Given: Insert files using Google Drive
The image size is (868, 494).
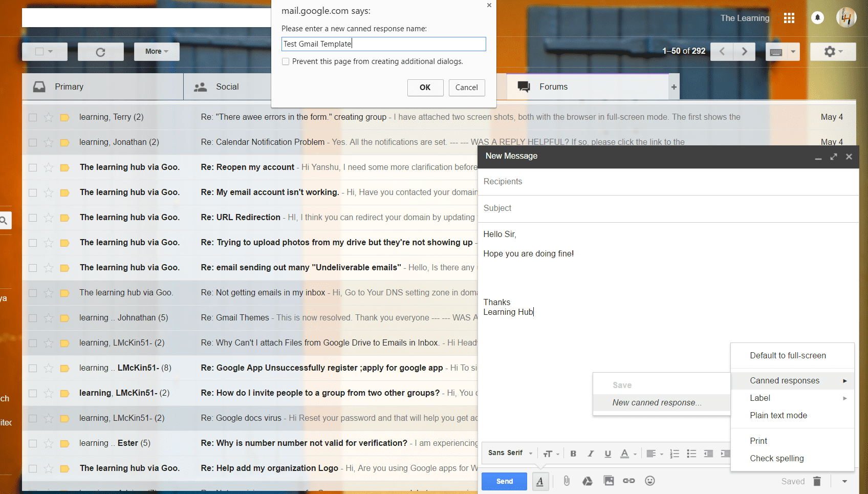Looking at the screenshot, I should [588, 481].
